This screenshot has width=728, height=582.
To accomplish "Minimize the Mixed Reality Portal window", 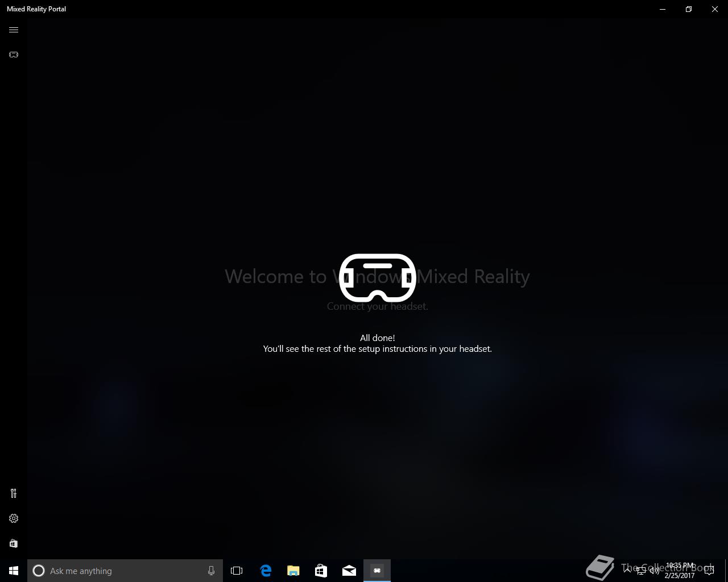I will pyautogui.click(x=663, y=9).
